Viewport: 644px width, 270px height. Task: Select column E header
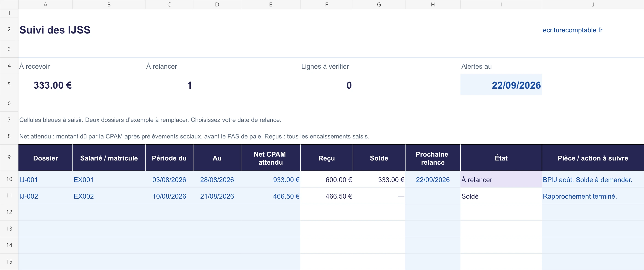[270, 5]
